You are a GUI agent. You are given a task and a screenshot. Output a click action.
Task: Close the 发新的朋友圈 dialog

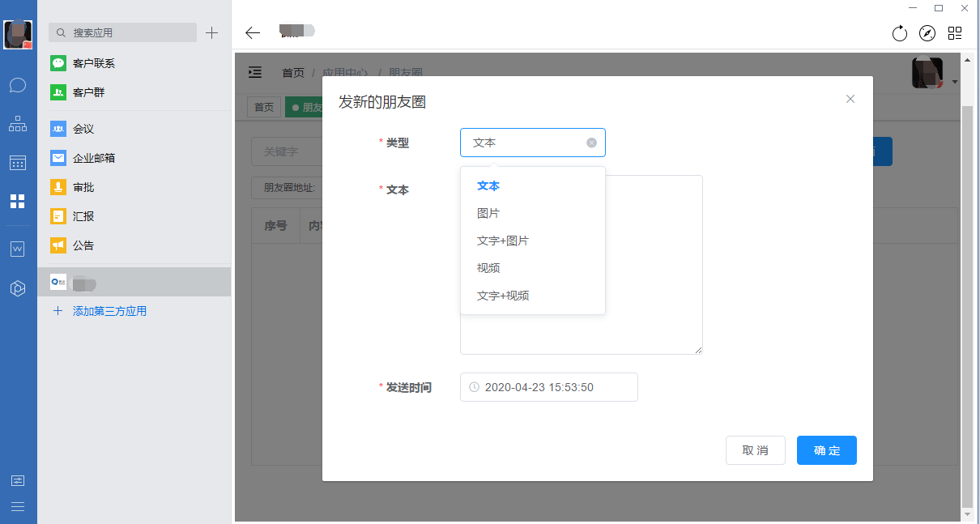850,99
